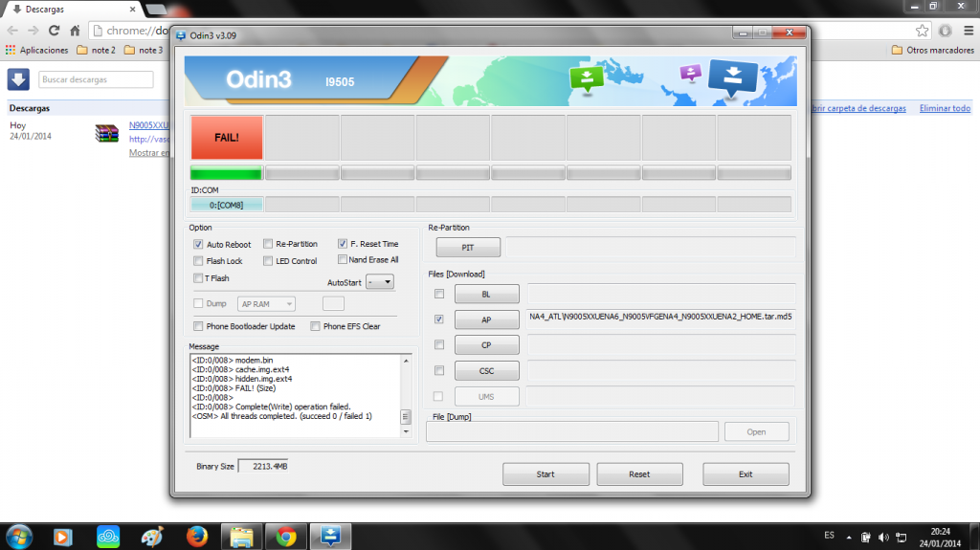980x550 pixels.
Task: Open Windows Explorer from the taskbar
Action: tap(241, 536)
